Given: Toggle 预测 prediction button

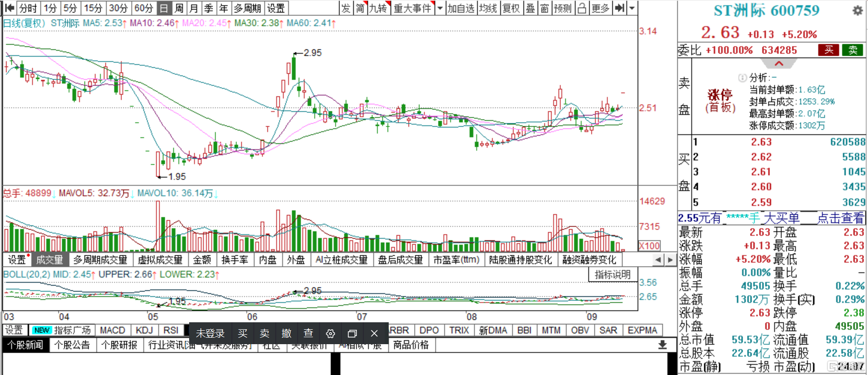Looking at the screenshot, I should pyautogui.click(x=562, y=8).
